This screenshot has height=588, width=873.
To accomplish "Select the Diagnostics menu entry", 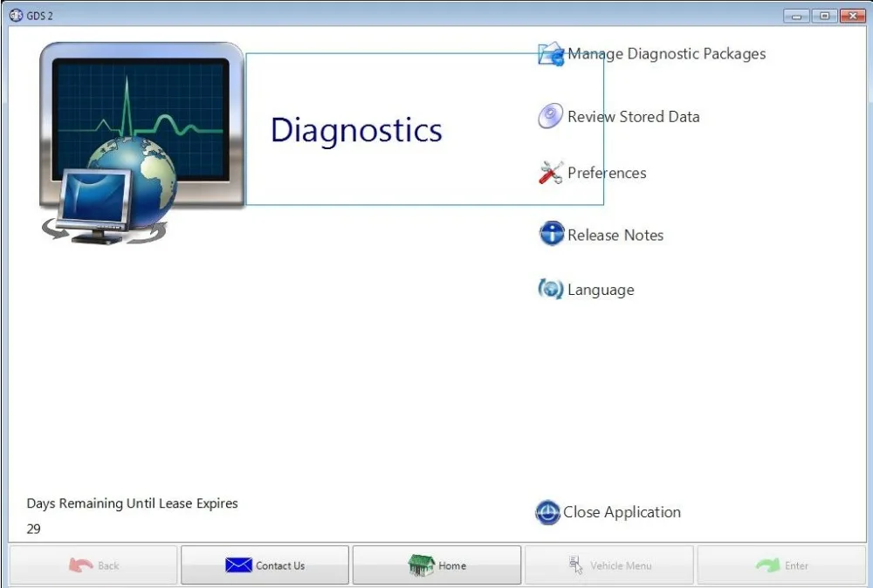I will (x=356, y=130).
